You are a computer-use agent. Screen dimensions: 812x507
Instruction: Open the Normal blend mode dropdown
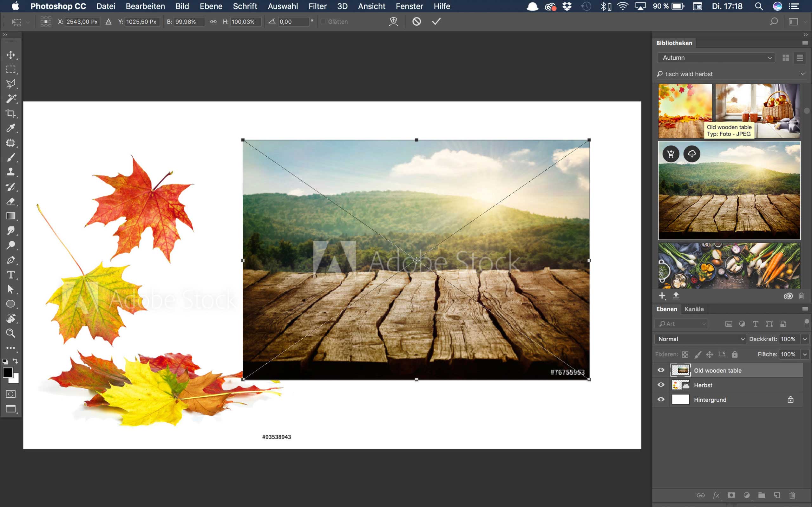click(x=700, y=339)
